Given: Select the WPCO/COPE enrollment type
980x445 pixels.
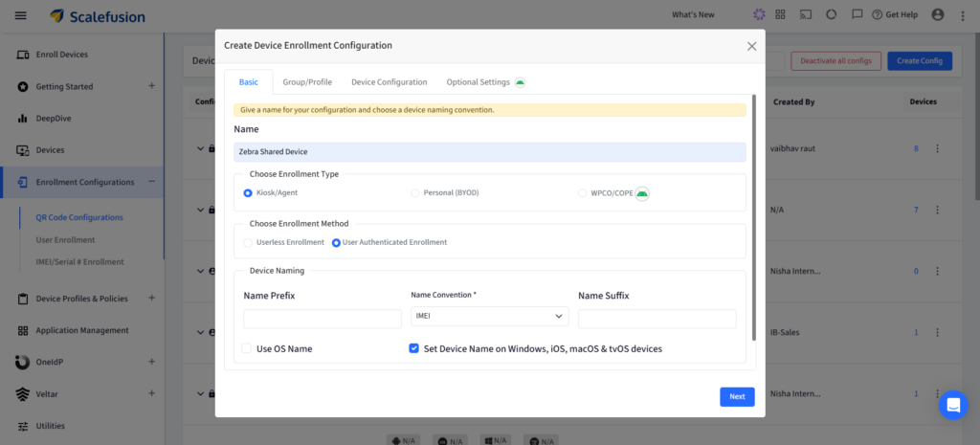Looking at the screenshot, I should (583, 193).
